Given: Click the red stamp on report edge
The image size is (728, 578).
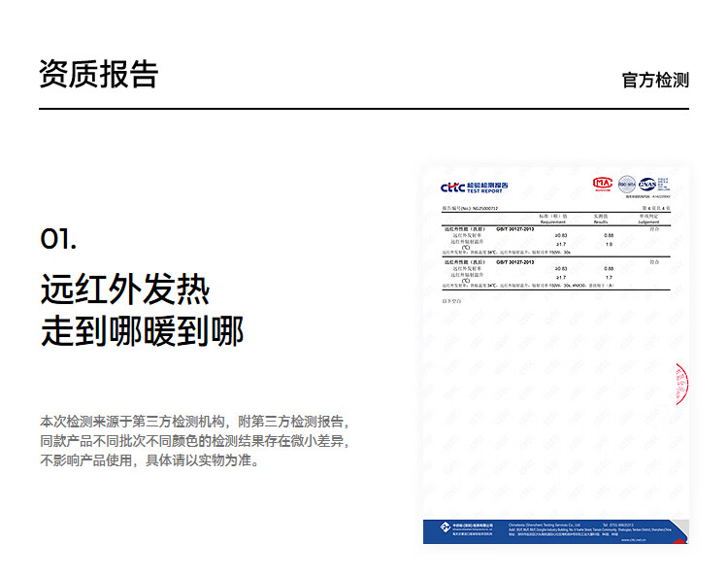Looking at the screenshot, I should (681, 384).
